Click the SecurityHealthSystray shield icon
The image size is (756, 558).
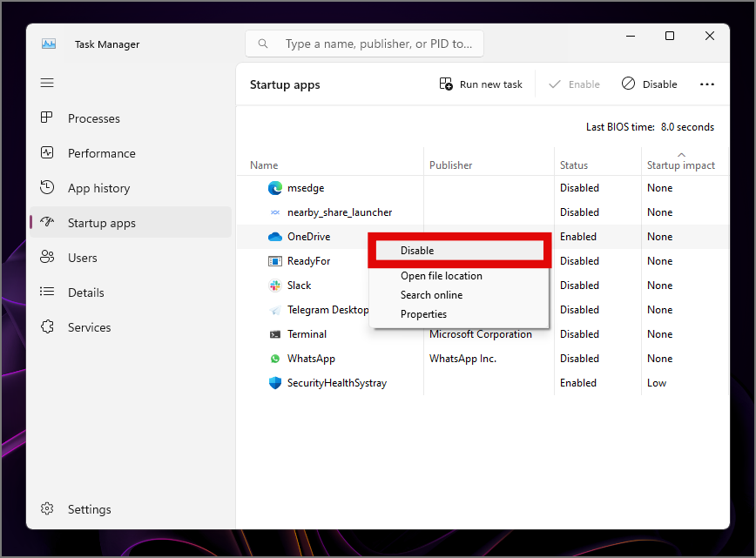click(x=275, y=383)
